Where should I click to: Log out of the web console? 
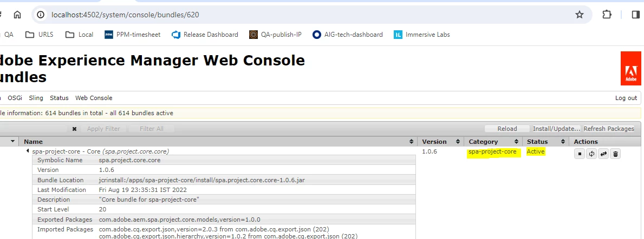tap(626, 98)
